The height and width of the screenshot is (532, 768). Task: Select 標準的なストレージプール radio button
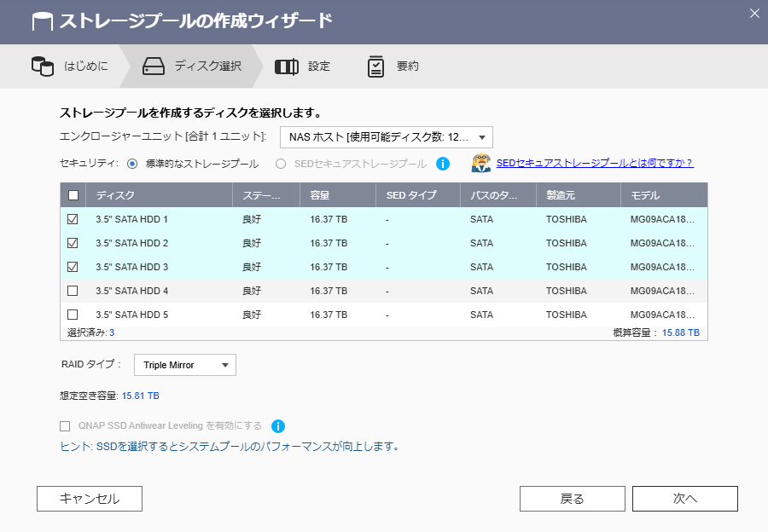click(x=132, y=164)
